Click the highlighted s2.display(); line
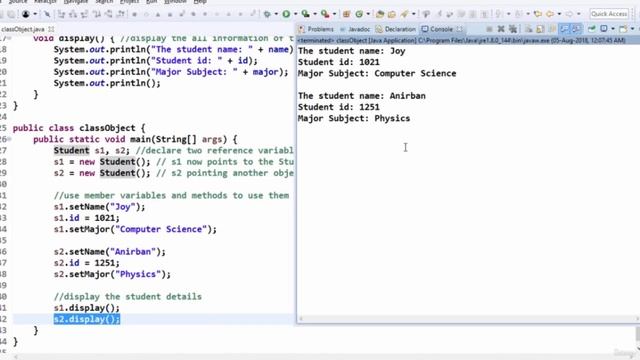The width and height of the screenshot is (640, 360). pos(87,319)
